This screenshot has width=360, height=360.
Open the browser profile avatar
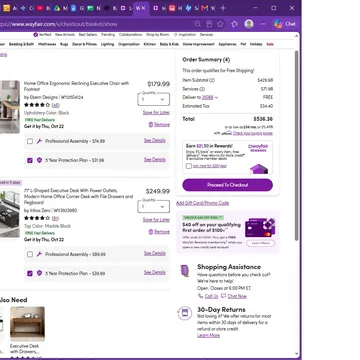tap(249, 24)
